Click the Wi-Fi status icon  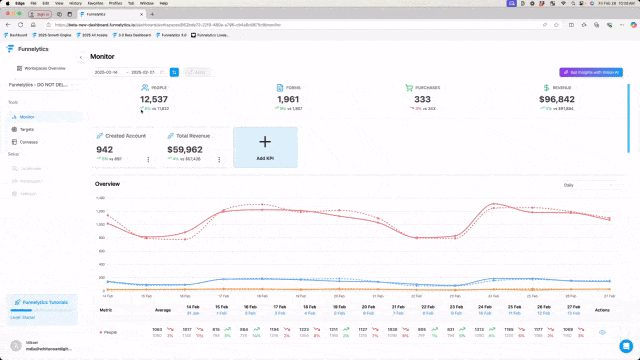[563, 3]
